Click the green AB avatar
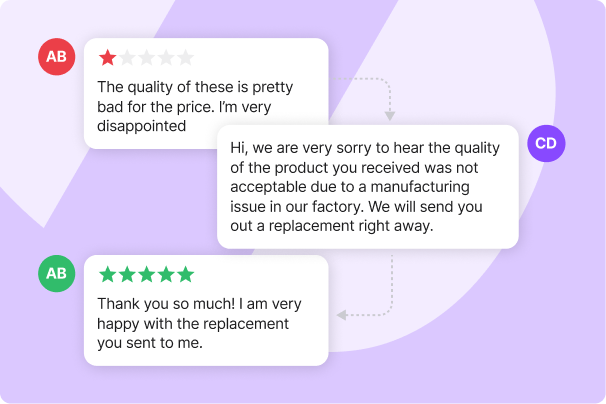Image resolution: width=606 pixels, height=404 pixels. click(x=56, y=274)
